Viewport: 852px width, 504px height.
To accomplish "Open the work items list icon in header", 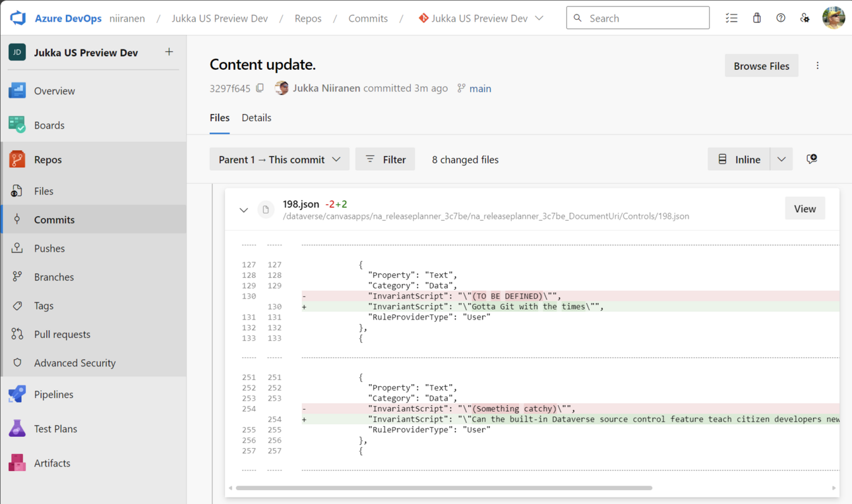I will click(731, 18).
